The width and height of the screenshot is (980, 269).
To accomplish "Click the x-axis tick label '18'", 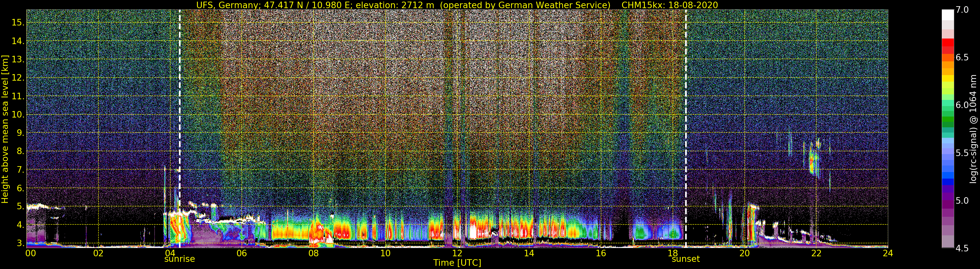I will click(x=673, y=253).
